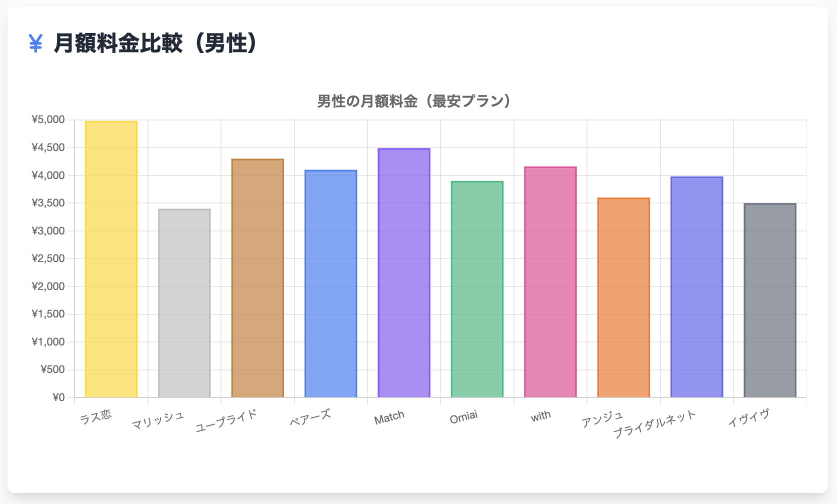Image resolution: width=837 pixels, height=504 pixels.
Task: Click the green Omiai bar
Action: [477, 289]
